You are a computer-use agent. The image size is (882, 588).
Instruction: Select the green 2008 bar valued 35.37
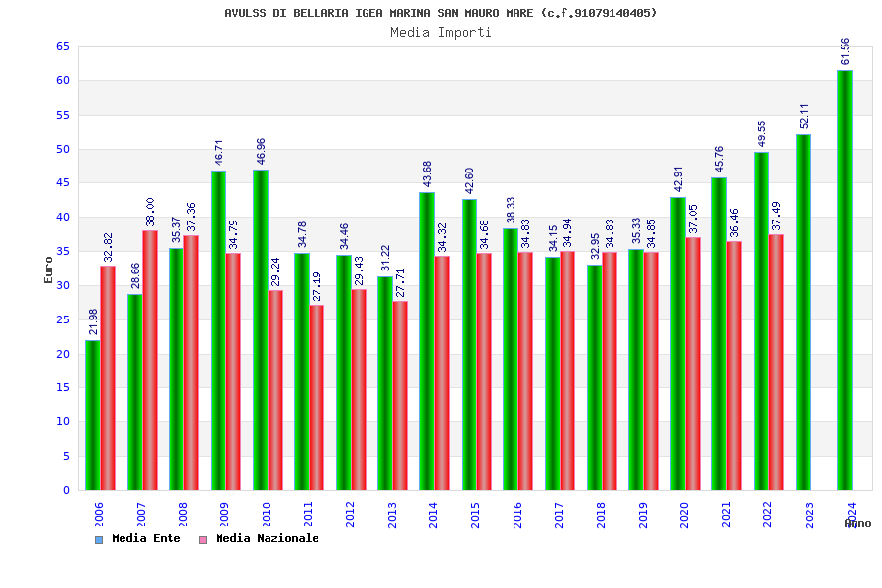176,369
